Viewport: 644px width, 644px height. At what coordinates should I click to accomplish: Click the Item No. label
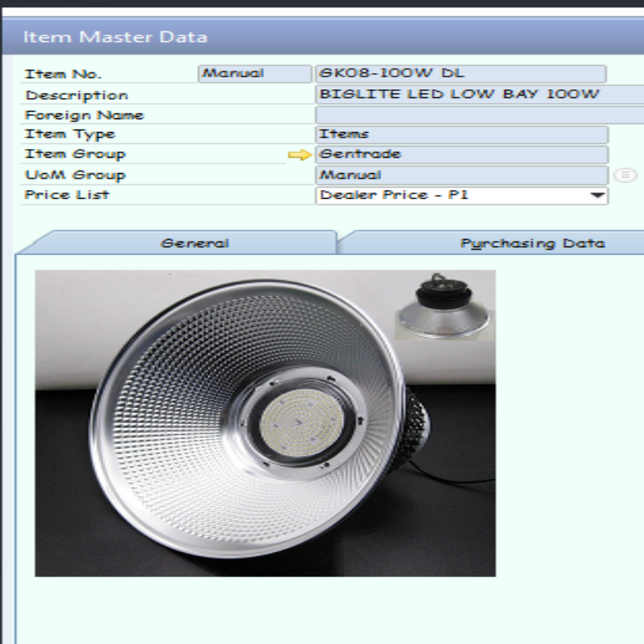[x=64, y=74]
